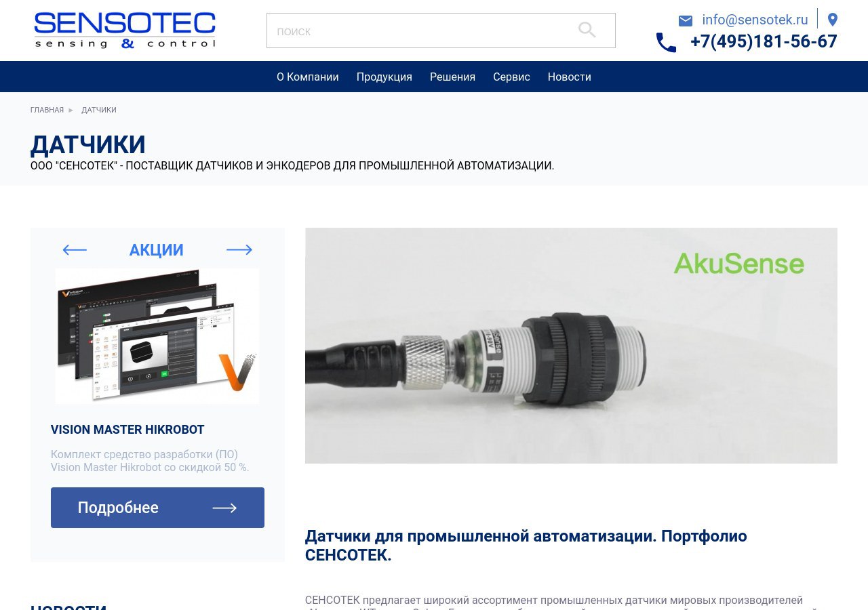868x610 pixels.
Task: Click the SENSOTEC logo
Action: (125, 30)
